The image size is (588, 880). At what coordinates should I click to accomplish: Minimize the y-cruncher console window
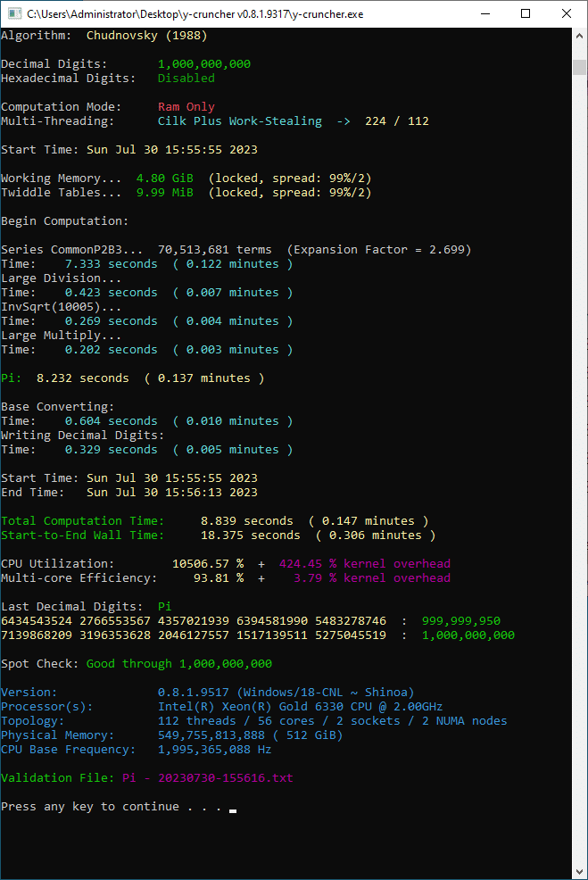tap(486, 13)
